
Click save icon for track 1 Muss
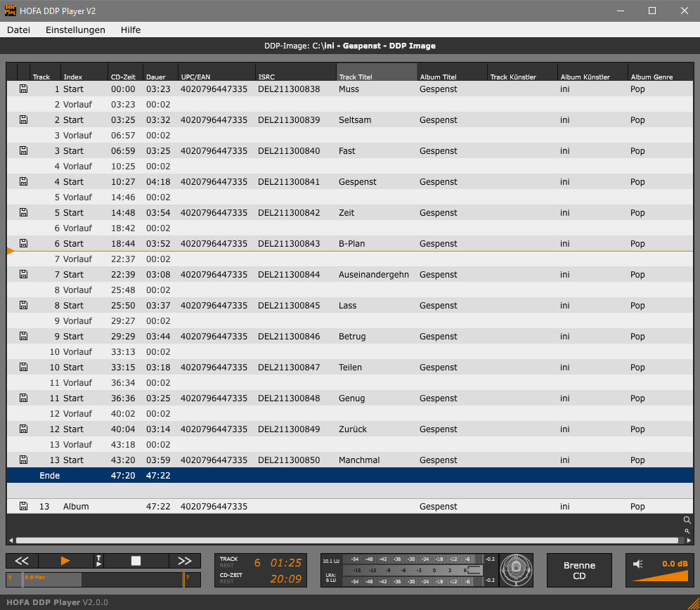[23, 89]
